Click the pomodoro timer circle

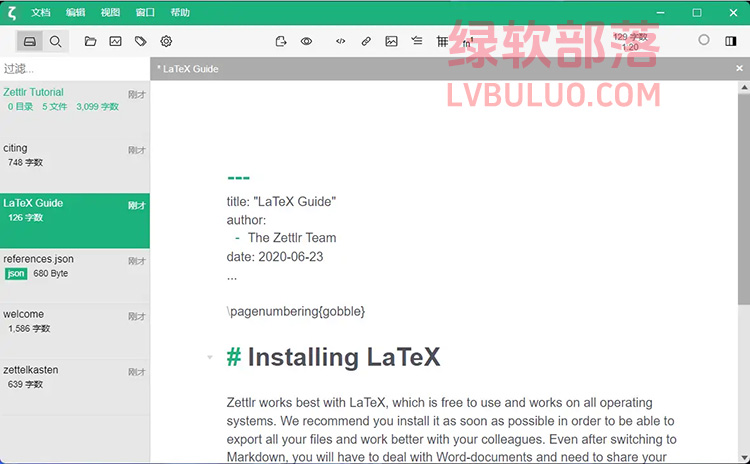point(704,40)
